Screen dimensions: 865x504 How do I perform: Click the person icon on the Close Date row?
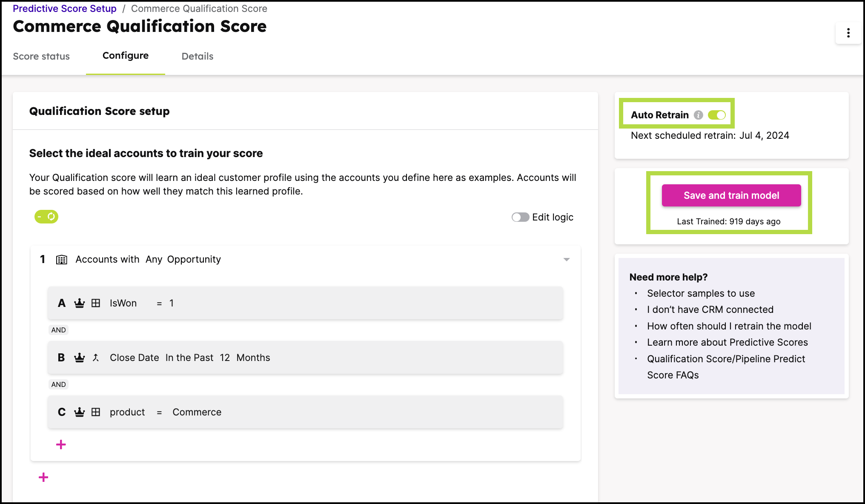pos(95,358)
